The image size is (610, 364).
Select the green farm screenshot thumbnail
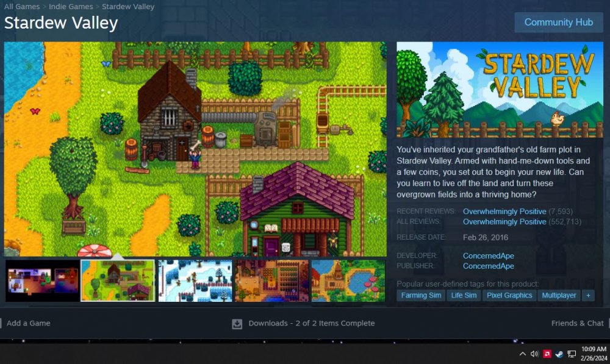(x=118, y=281)
